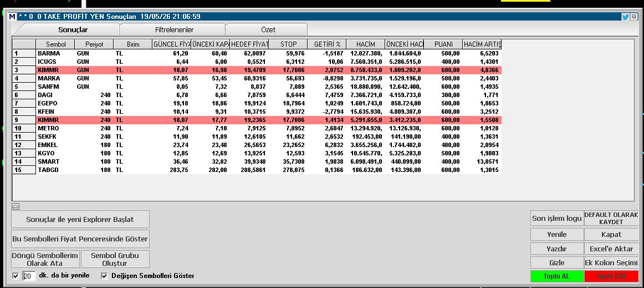
Task: Select the SMART symbol cell
Action: click(x=55, y=161)
